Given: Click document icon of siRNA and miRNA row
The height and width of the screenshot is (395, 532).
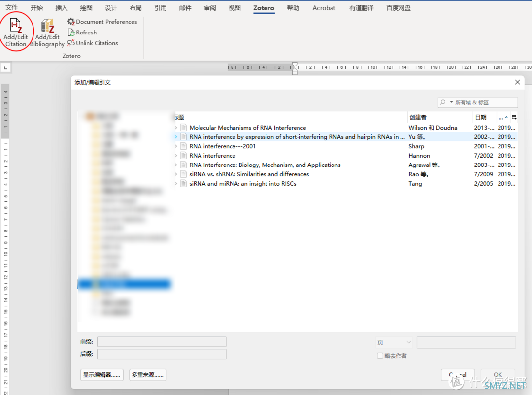Looking at the screenshot, I should 183,184.
